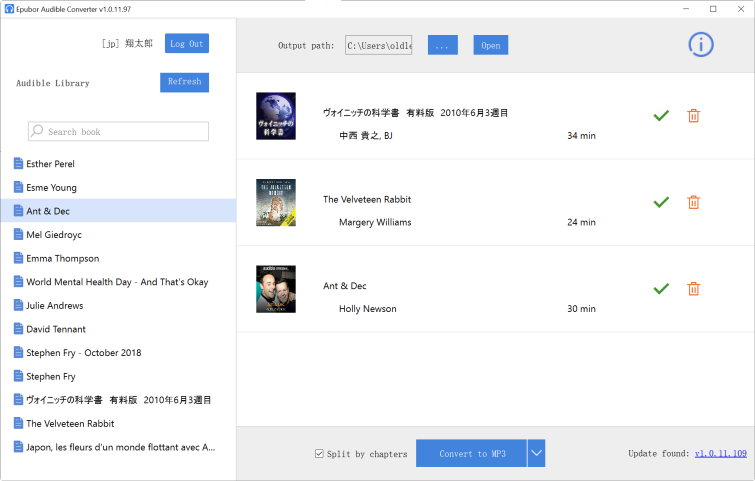The height and width of the screenshot is (481, 755).
Task: Click the document icon beside Mel Giedroyc
Action: coord(18,234)
